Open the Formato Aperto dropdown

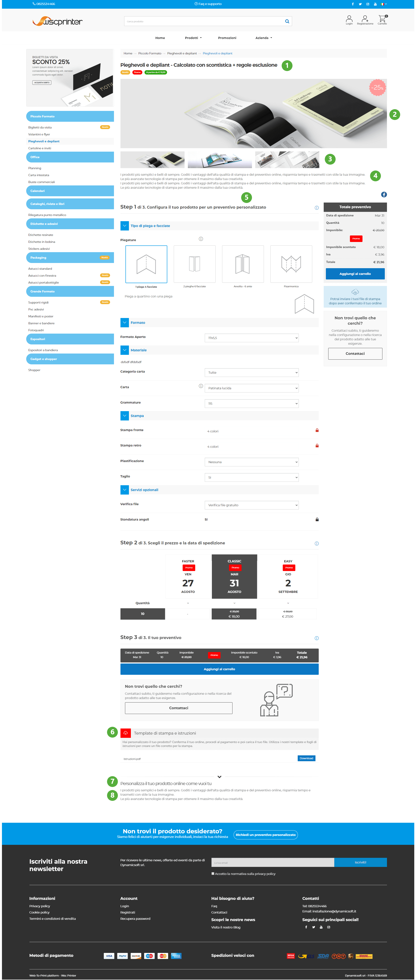[x=251, y=338]
